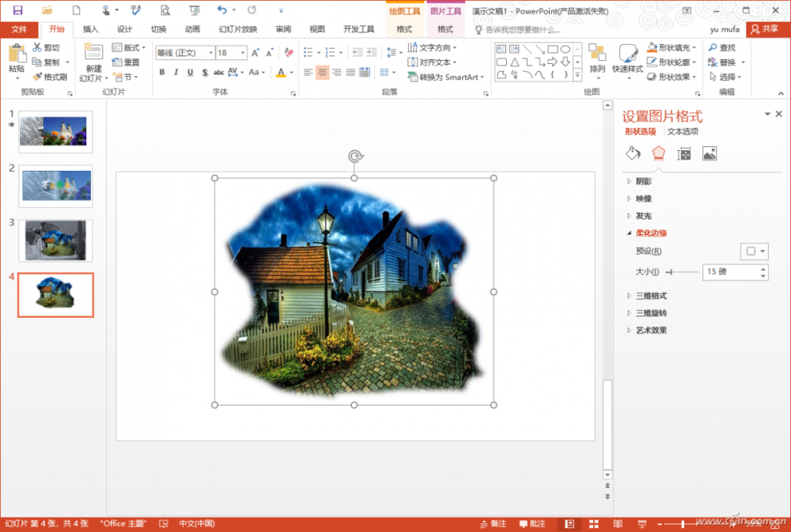Expand the 三维格式 (3-D Format) section
The width and height of the screenshot is (791, 532).
point(651,296)
